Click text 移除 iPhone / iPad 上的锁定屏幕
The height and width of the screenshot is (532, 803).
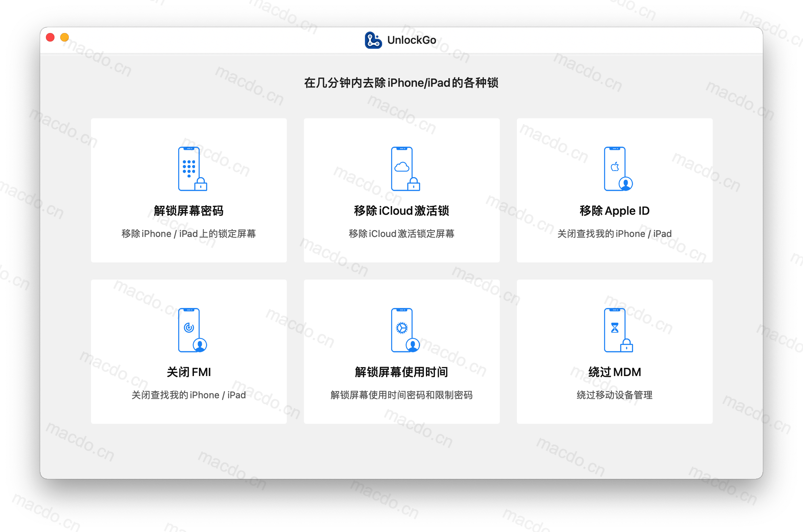click(189, 234)
